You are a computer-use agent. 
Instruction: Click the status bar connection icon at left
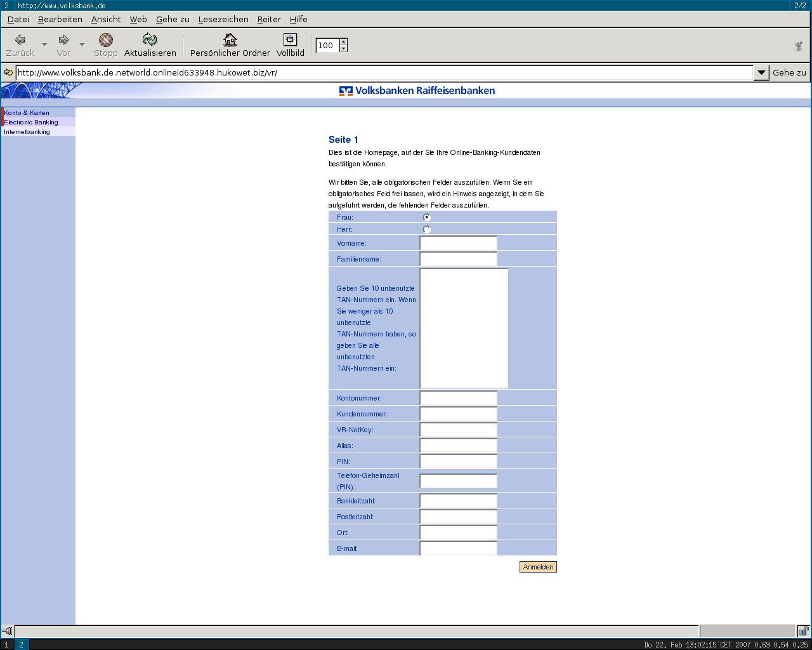tap(8, 631)
